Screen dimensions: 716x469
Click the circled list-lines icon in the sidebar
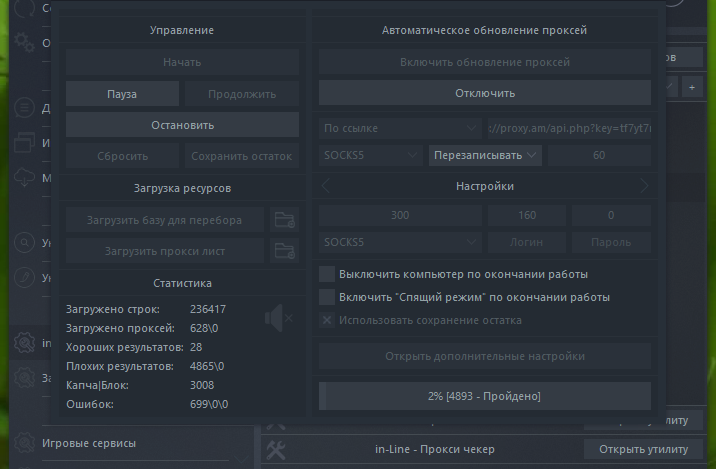point(24,108)
